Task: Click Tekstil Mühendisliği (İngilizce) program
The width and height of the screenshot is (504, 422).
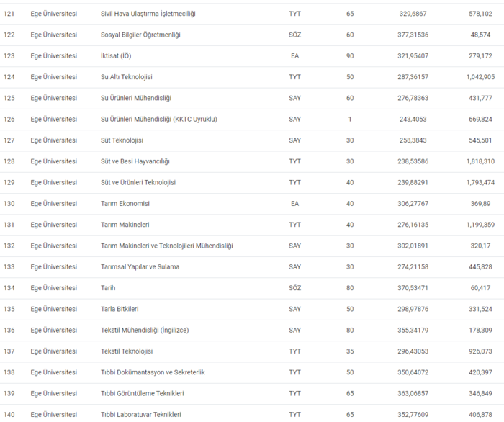Action: pyautogui.click(x=145, y=331)
